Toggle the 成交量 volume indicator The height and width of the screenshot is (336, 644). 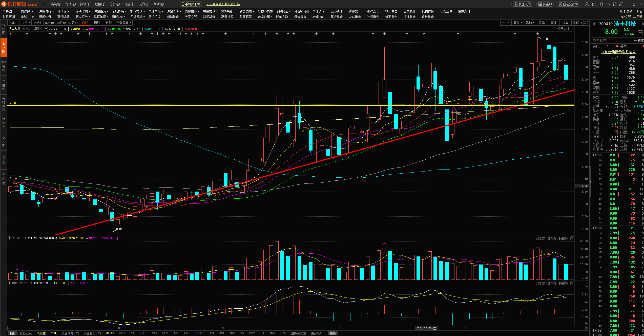(41, 333)
